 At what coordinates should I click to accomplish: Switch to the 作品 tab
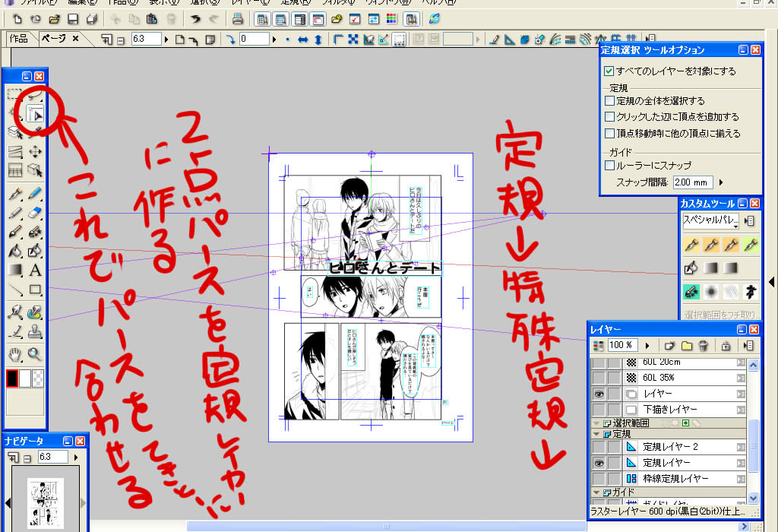[19, 39]
